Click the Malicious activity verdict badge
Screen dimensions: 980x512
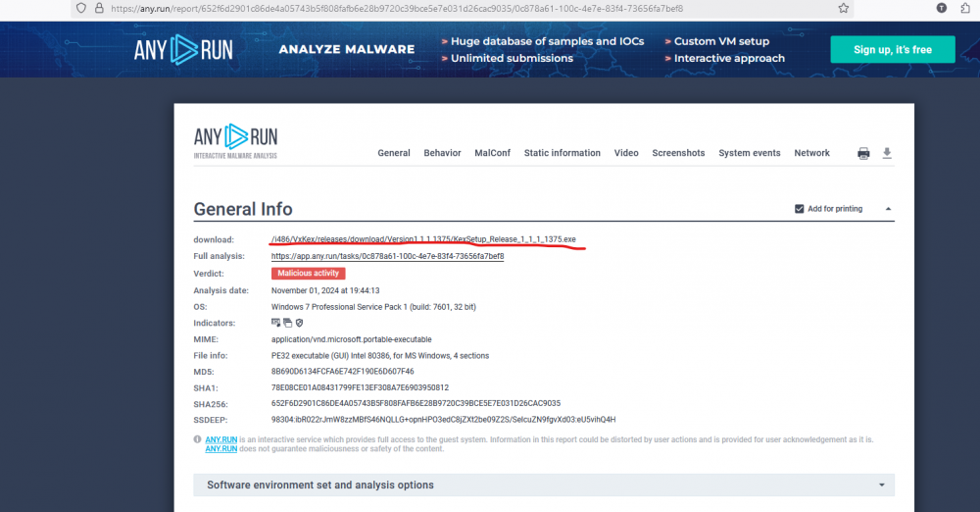[308, 274]
